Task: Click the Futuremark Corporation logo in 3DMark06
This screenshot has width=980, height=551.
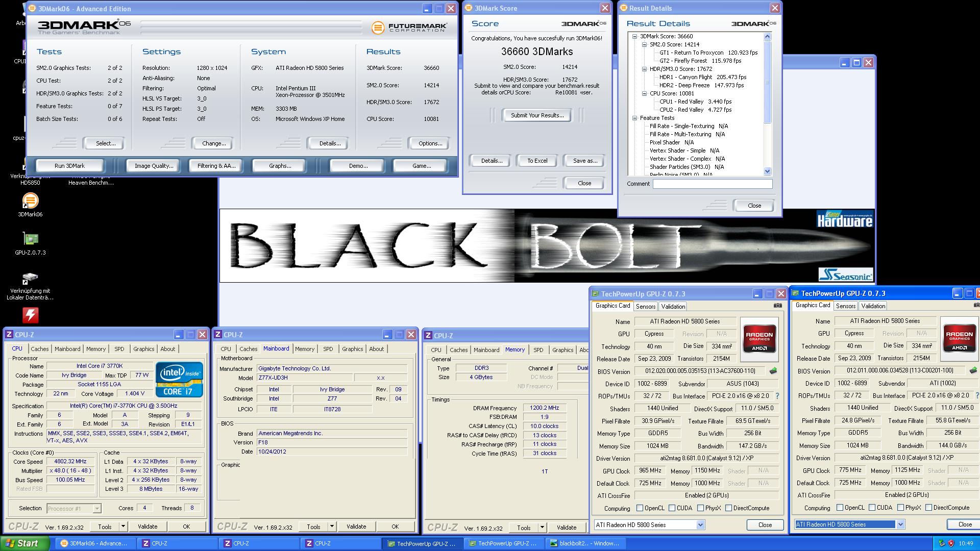Action: tap(409, 28)
